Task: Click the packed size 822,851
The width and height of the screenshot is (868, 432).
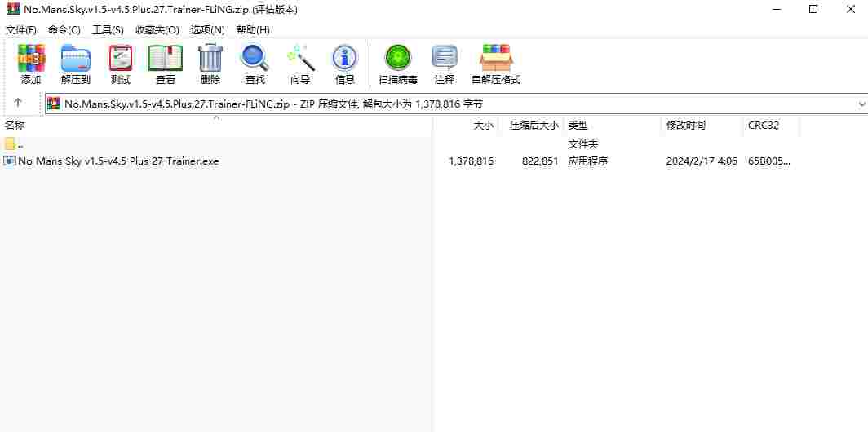Action: pyautogui.click(x=540, y=161)
